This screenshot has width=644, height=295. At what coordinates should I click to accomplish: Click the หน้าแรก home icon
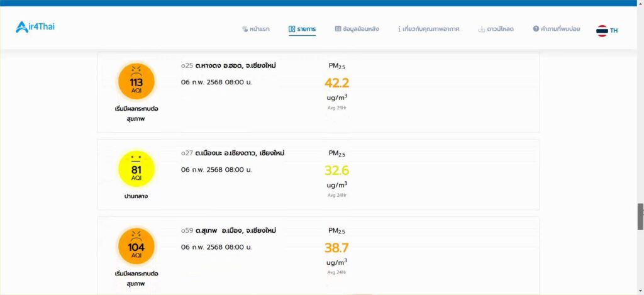tap(245, 29)
